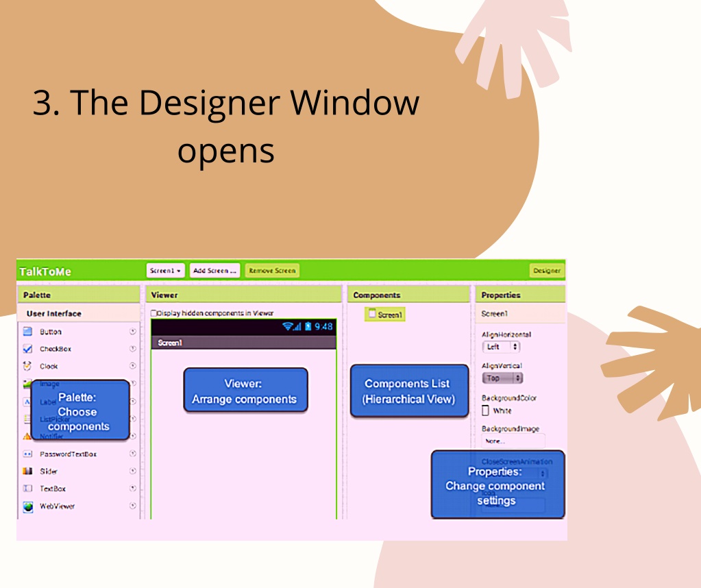This screenshot has width=701, height=588.
Task: Click the Slider label in Palette
Action: click(49, 471)
